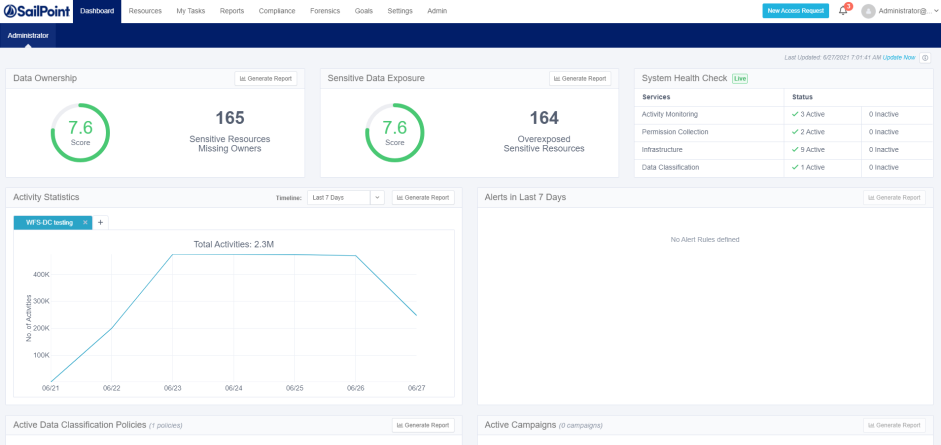Image resolution: width=941 pixels, height=445 pixels.
Task: Select the WFS-DC testing tab
Action: point(48,222)
